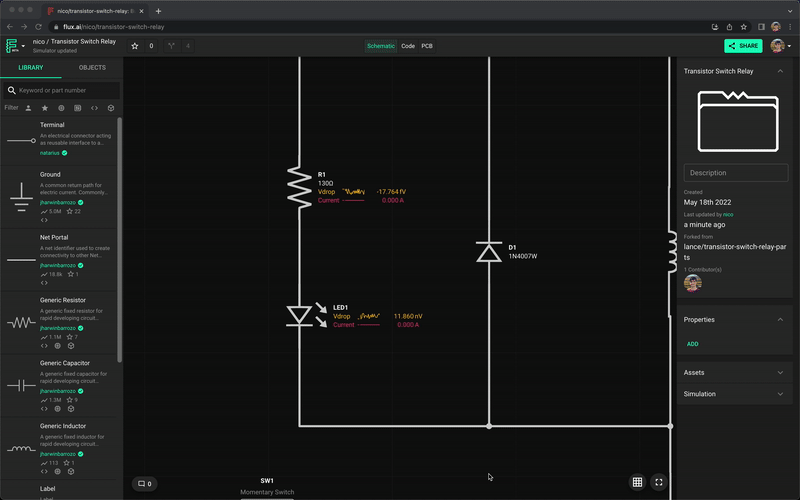Toggle the grid display button

click(637, 482)
